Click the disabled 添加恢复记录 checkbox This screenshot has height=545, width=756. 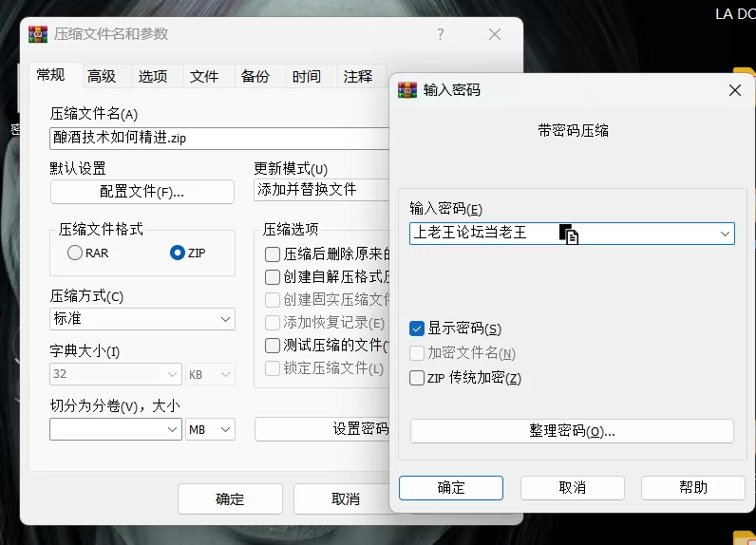tap(273, 323)
